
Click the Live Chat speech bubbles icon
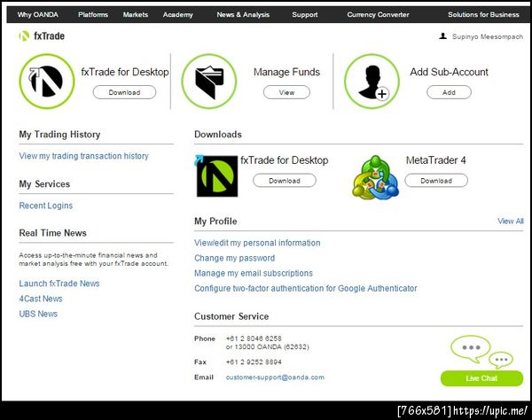[481, 352]
